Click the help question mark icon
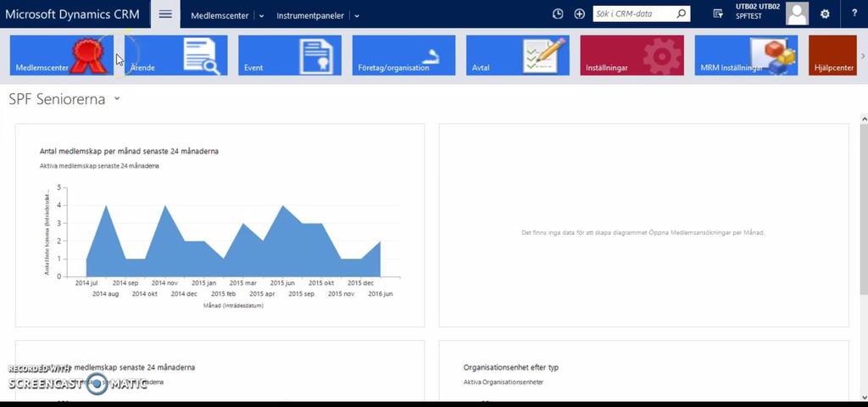 tap(855, 14)
